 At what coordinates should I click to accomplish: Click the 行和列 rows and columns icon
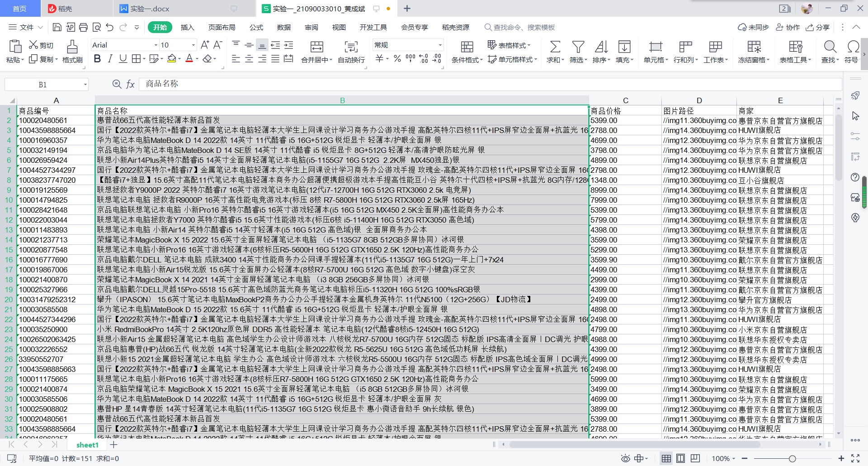[685, 46]
